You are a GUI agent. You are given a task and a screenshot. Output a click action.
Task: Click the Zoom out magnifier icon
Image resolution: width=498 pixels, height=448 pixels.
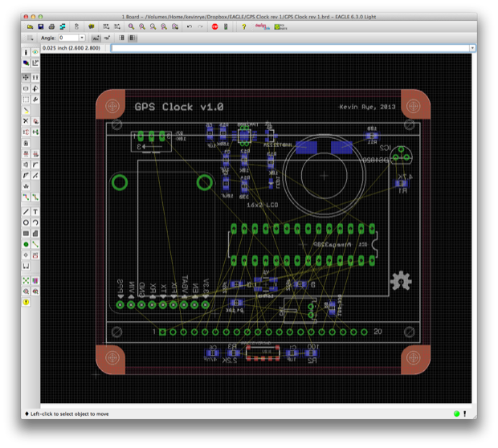point(153,27)
